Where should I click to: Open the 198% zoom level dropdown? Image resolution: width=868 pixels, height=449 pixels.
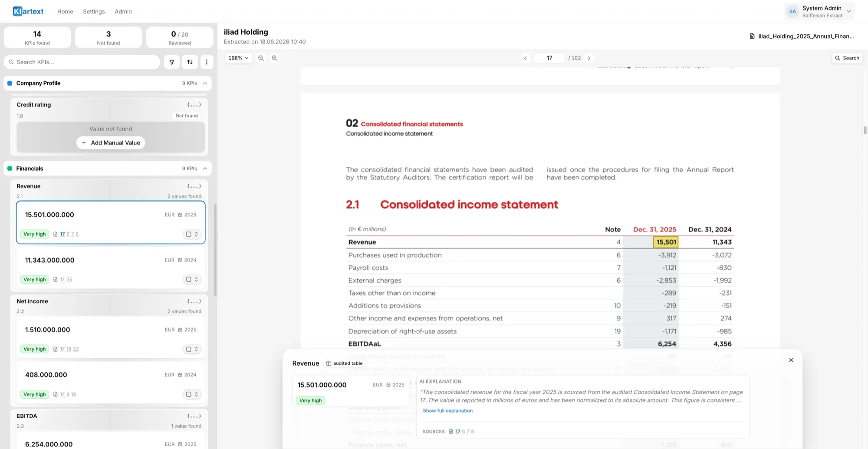pos(238,58)
